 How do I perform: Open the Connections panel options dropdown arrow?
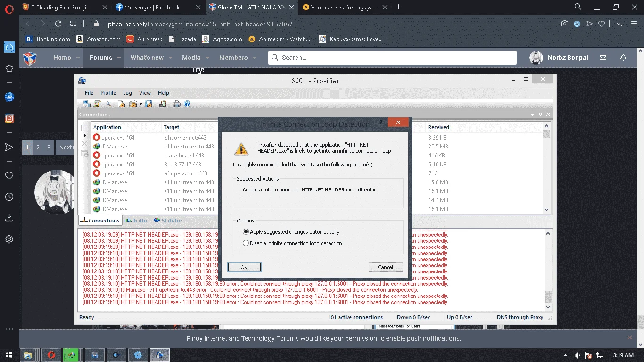pos(533,115)
